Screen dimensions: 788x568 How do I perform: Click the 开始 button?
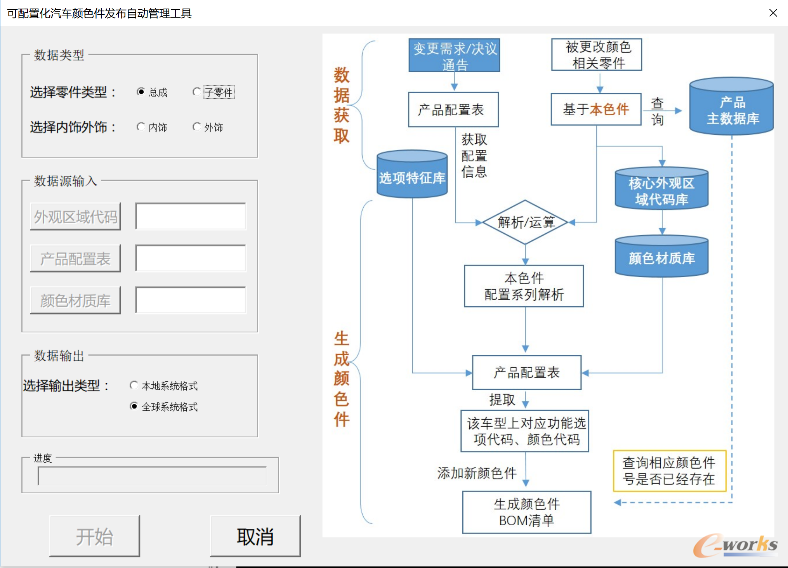(x=94, y=536)
